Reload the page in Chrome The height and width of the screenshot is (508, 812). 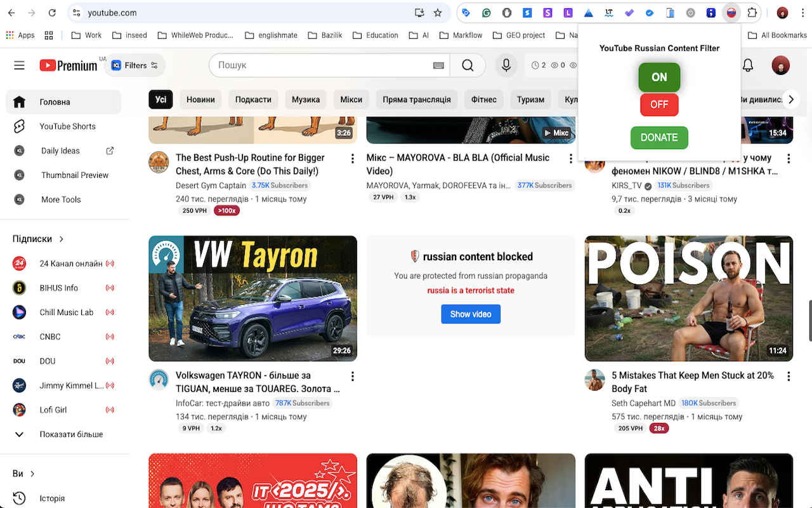(52, 13)
